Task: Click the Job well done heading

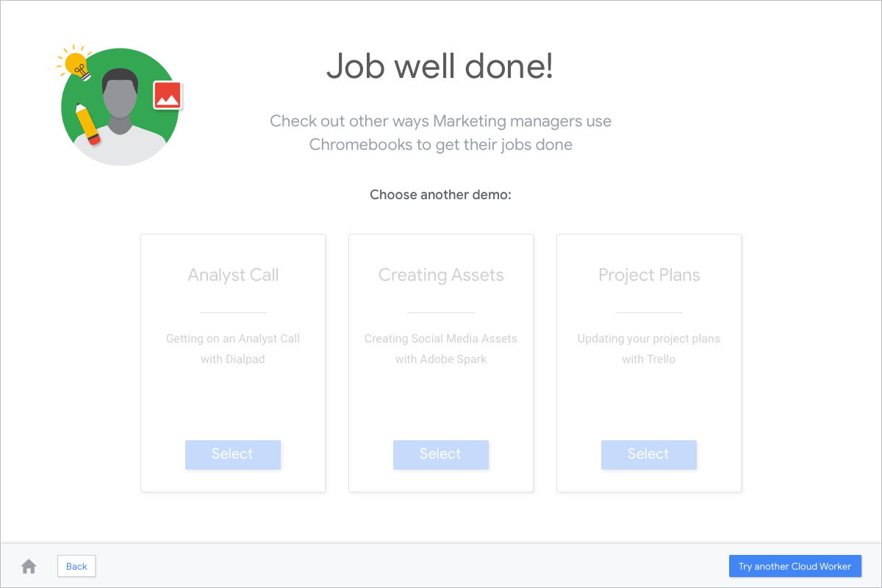Action: coord(440,66)
